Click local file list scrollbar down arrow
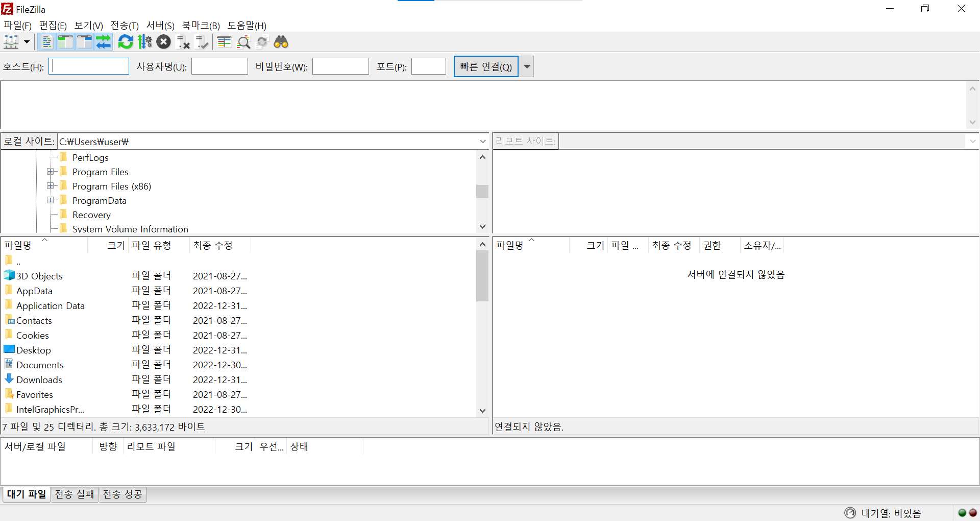 pyautogui.click(x=482, y=411)
